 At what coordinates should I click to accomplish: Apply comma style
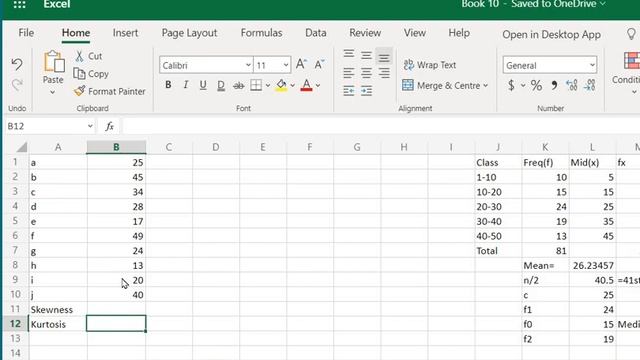[x=554, y=85]
